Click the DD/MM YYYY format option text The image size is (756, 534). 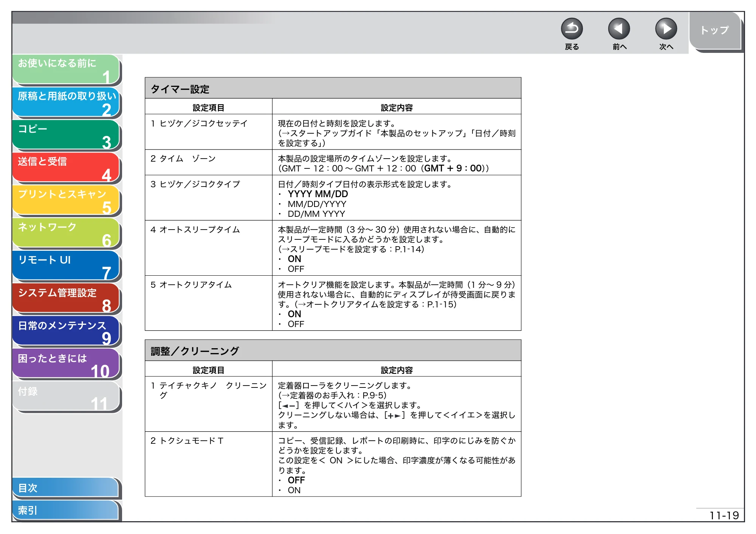click(x=316, y=214)
